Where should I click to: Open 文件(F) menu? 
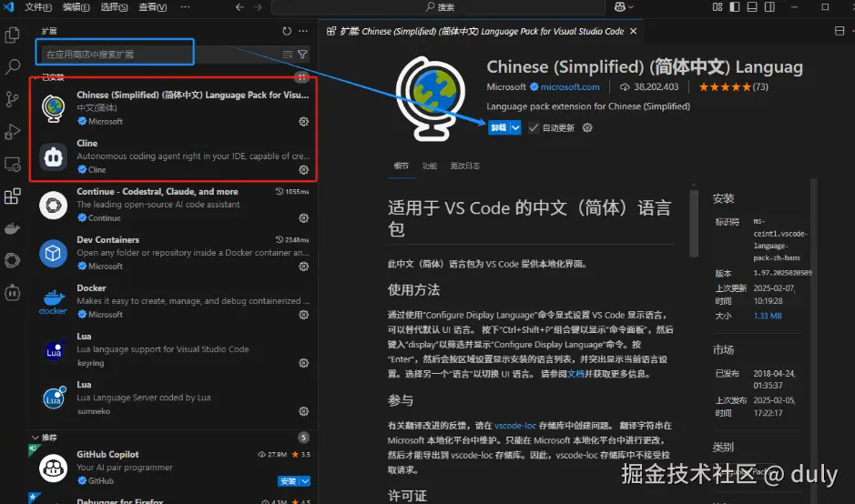[x=38, y=7]
